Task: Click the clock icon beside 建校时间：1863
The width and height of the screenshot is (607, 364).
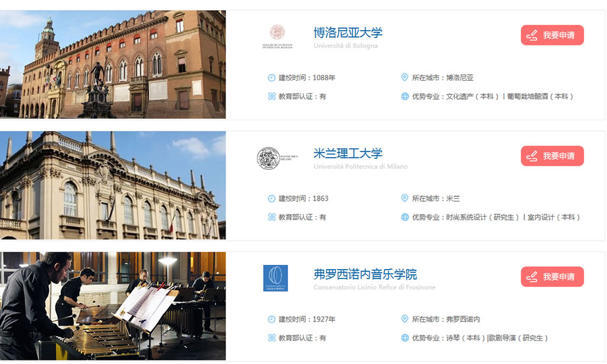Action: pyautogui.click(x=272, y=198)
